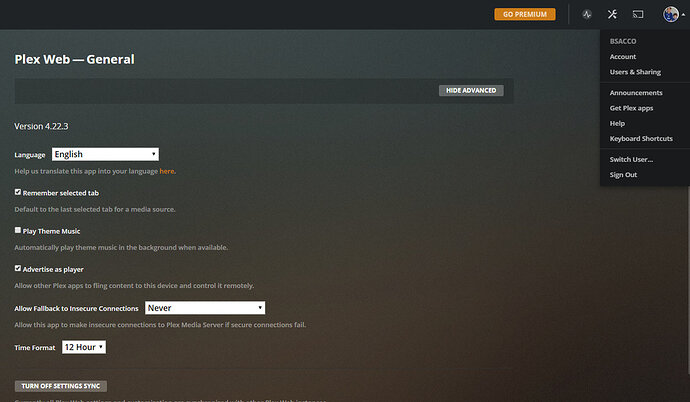Open the Language dropdown

coord(105,154)
